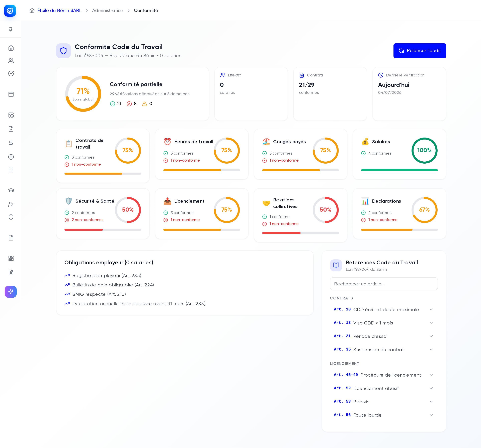
Task: Open the Relations collectives domain card
Action: coord(300,215)
